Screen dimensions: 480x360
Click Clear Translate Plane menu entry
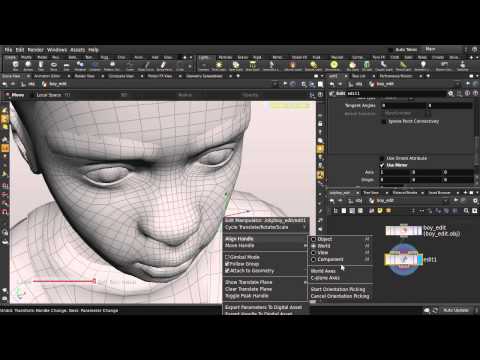pyautogui.click(x=248, y=289)
